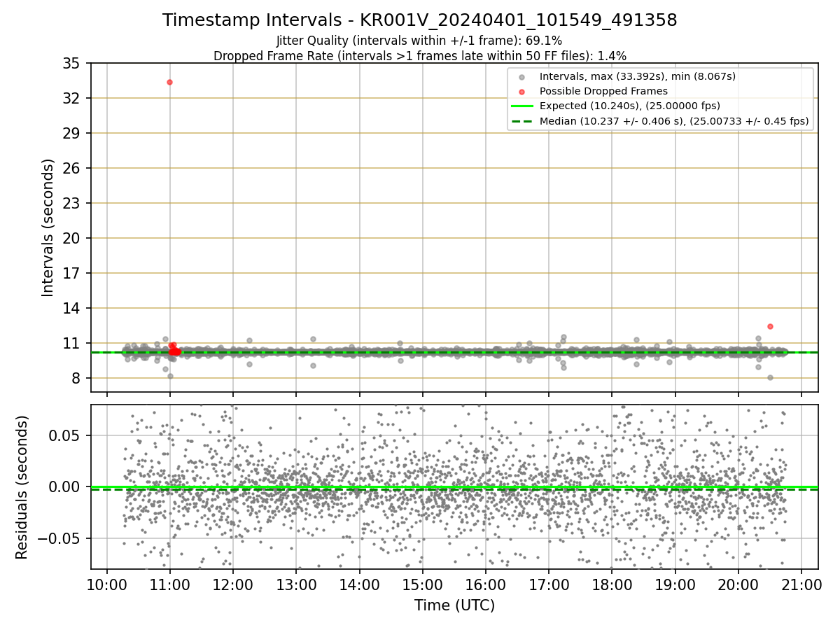Click y-axis tick label '14'
Image resolution: width=840 pixels, height=630 pixels.
[x=72, y=308]
